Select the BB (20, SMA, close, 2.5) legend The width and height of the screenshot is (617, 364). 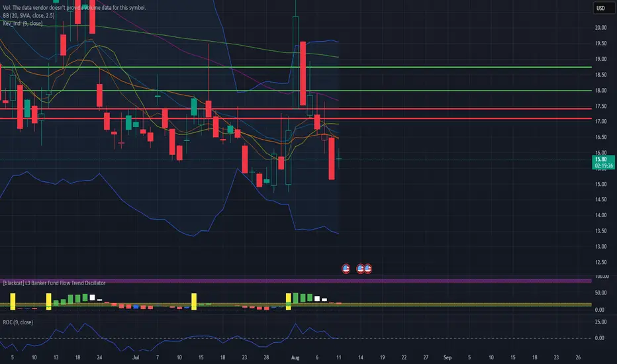28,16
